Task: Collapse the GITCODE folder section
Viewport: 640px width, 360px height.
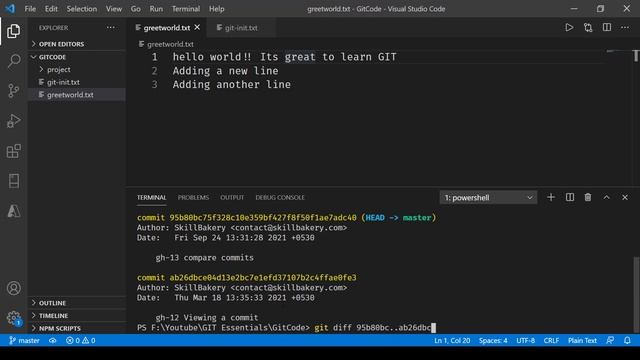Action: point(77,57)
